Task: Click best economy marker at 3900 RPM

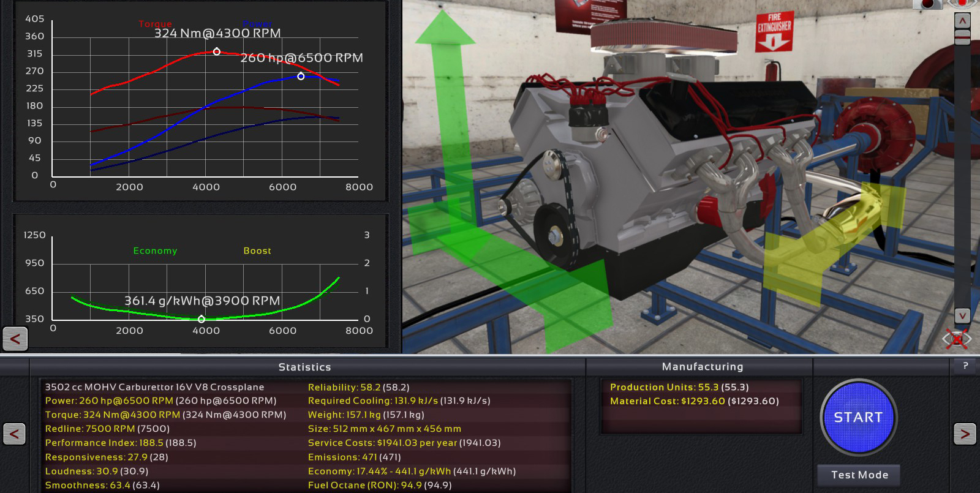Action: [x=202, y=319]
